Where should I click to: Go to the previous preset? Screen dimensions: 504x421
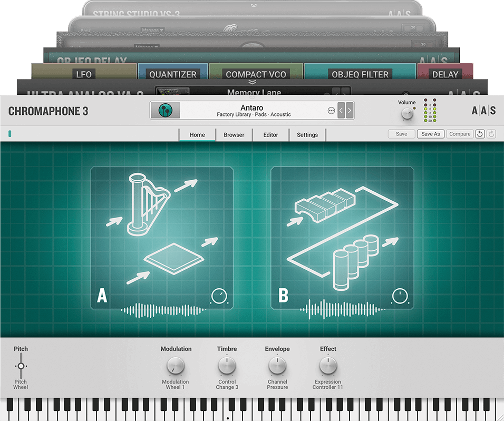pyautogui.click(x=341, y=111)
